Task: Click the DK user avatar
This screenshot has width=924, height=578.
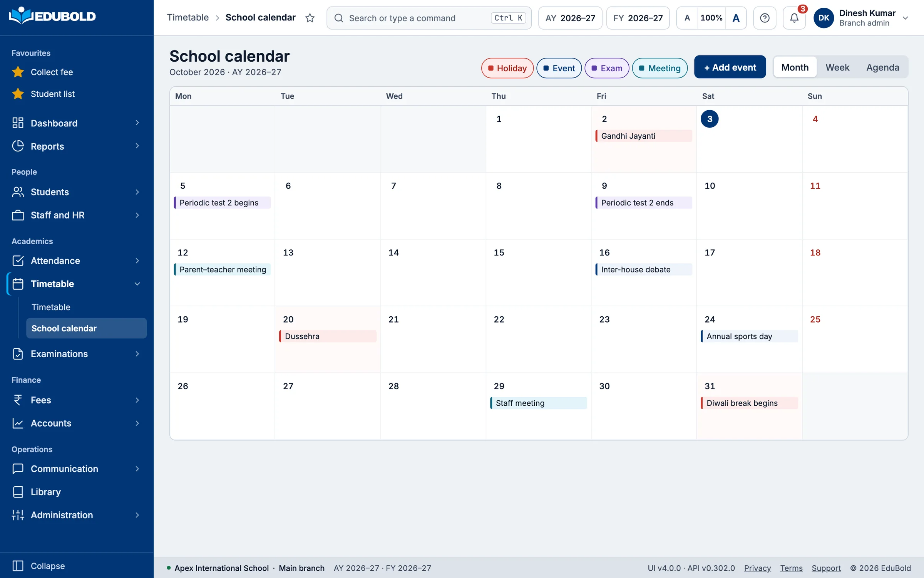Action: point(824,18)
